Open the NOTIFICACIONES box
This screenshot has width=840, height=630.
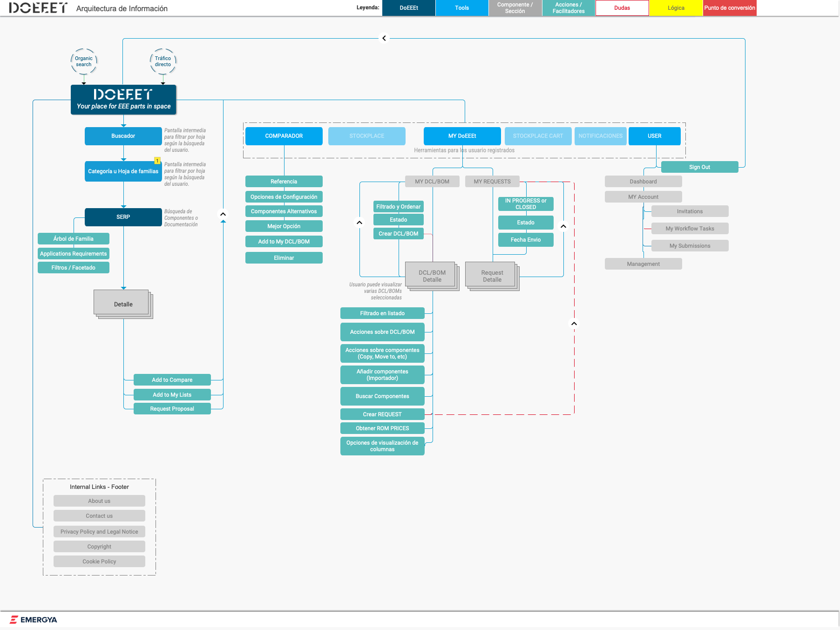(601, 136)
